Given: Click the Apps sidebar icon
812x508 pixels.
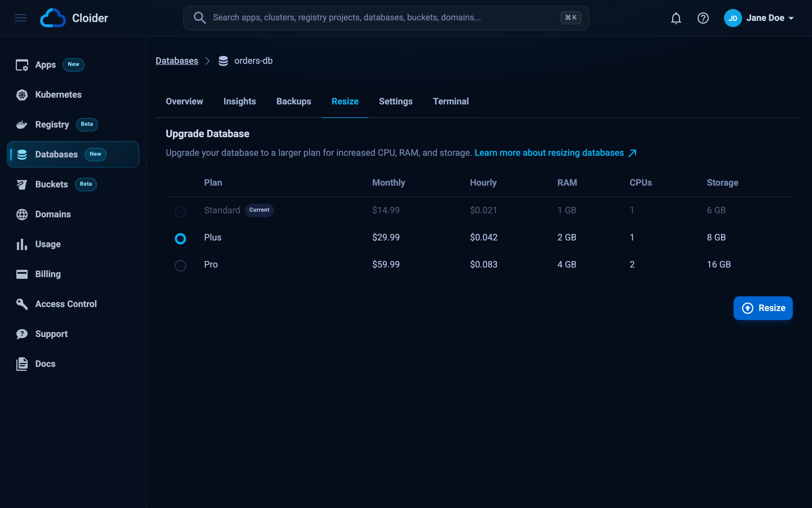Looking at the screenshot, I should click(x=22, y=65).
